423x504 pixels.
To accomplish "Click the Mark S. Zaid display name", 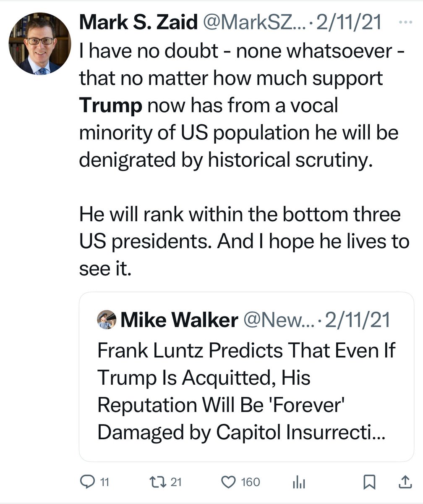I will [x=138, y=23].
